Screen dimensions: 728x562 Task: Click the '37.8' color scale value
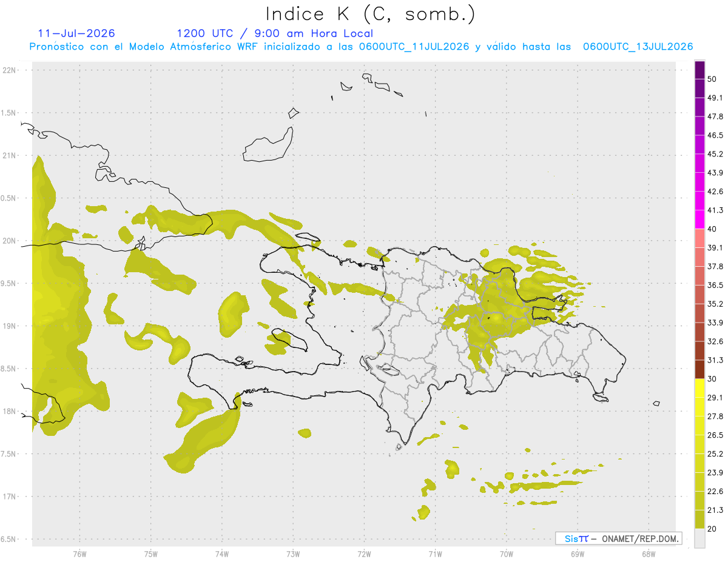[715, 266]
